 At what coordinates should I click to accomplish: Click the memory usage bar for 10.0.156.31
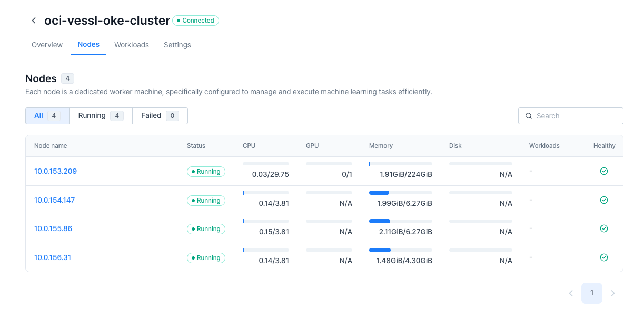pyautogui.click(x=401, y=250)
